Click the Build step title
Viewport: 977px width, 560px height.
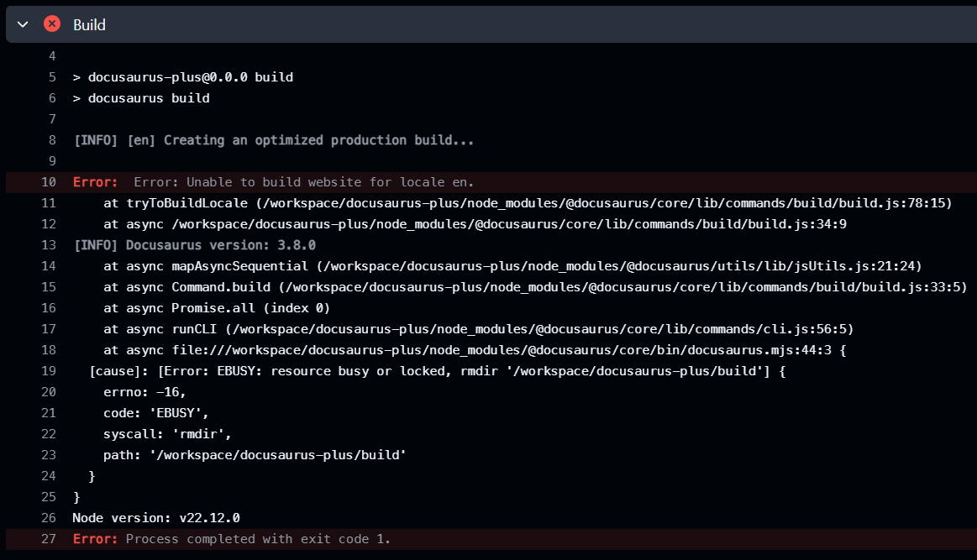point(89,25)
